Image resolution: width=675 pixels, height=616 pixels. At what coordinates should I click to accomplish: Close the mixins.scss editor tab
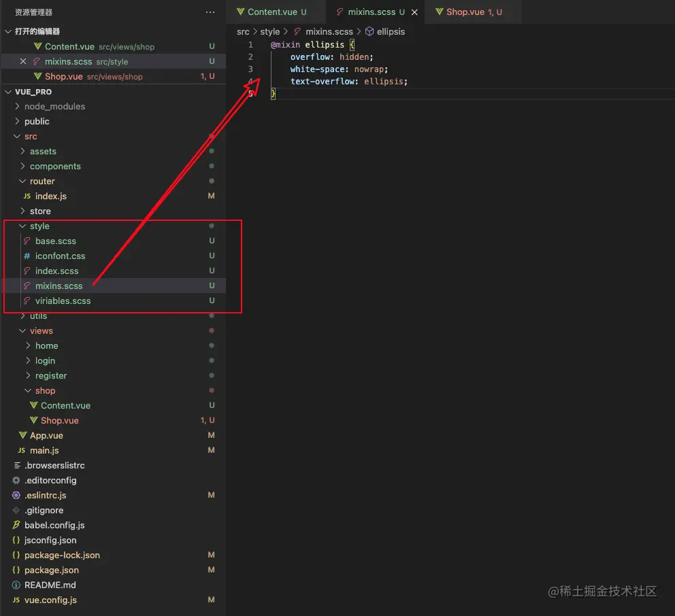[414, 12]
